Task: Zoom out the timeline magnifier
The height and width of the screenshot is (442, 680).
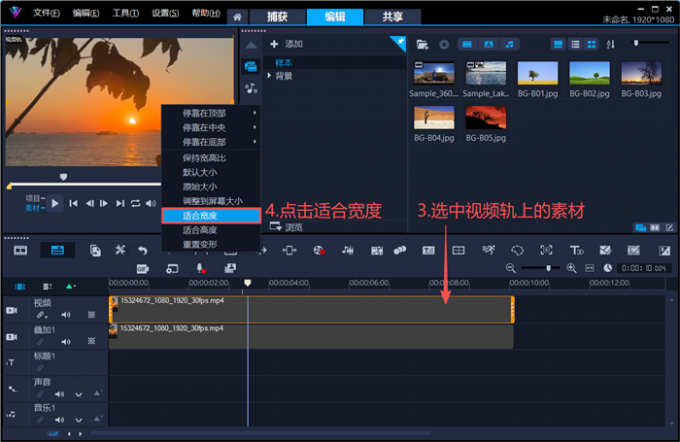Action: [511, 268]
